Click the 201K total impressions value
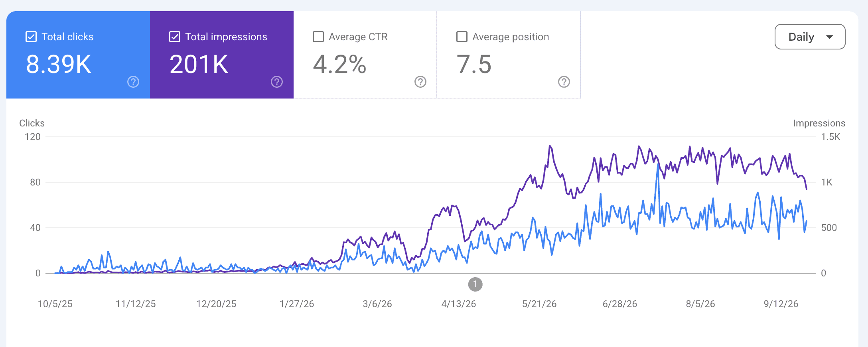This screenshot has height=347, width=868. point(199,64)
